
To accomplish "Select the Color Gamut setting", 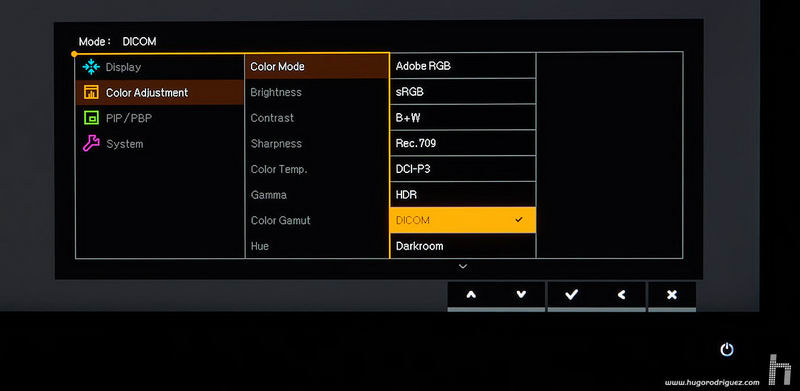I will coord(317,220).
